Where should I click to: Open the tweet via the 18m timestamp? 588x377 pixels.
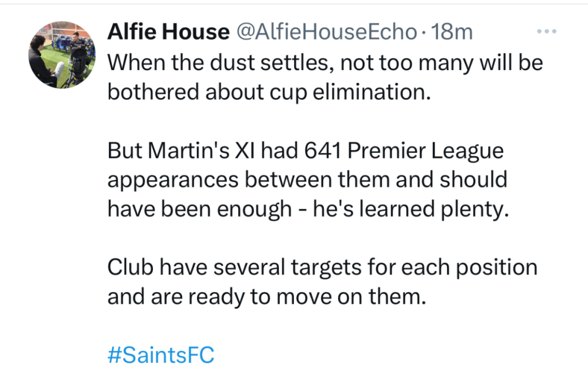452,32
